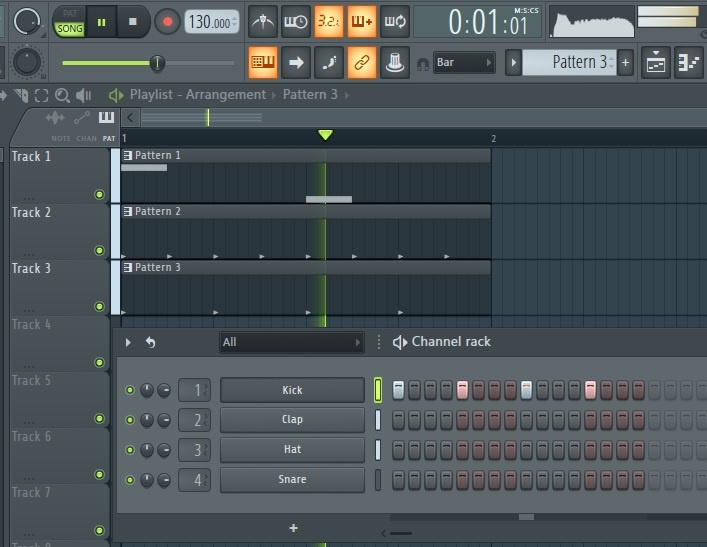The width and height of the screenshot is (707, 547).
Task: Toggle the 3.2.1 countdown before recording
Action: [329, 21]
